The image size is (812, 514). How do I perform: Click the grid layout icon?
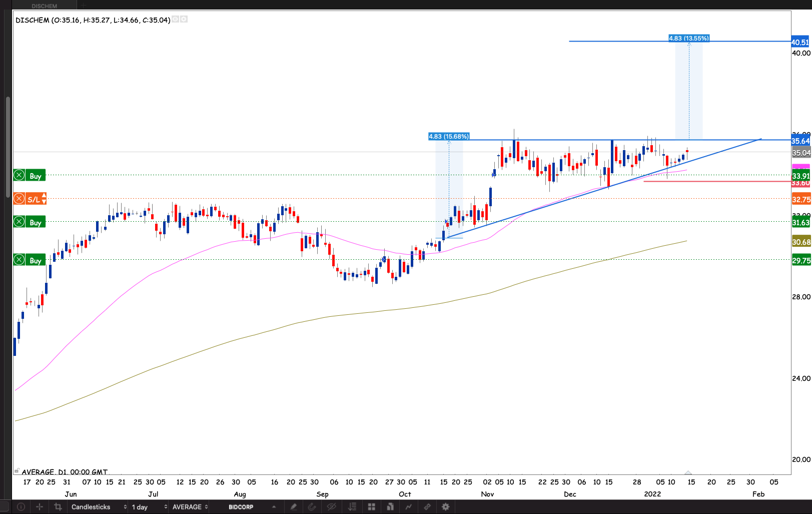click(371, 507)
